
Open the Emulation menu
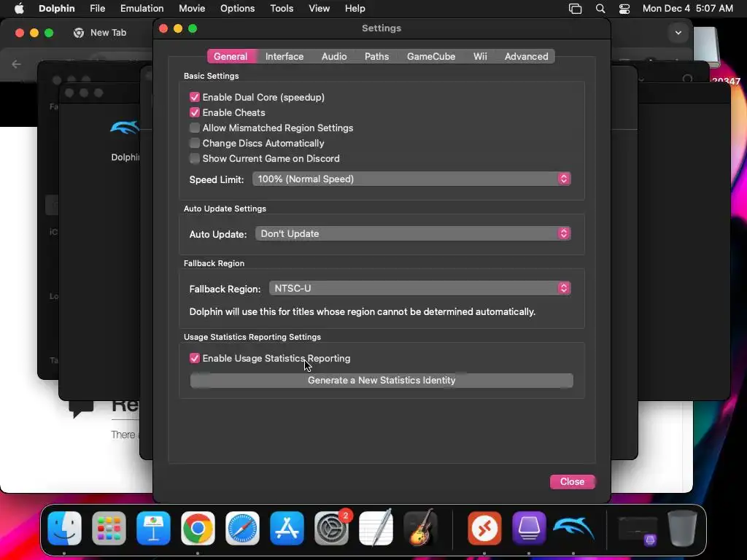pyautogui.click(x=142, y=9)
